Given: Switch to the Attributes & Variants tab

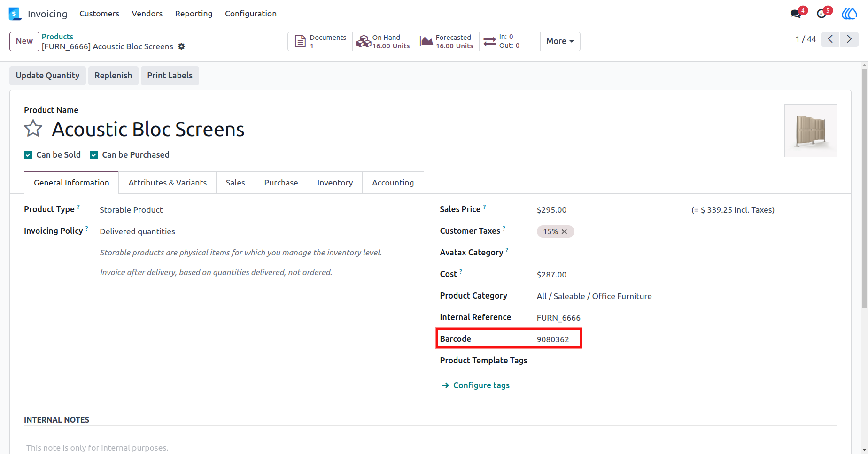Looking at the screenshot, I should [x=168, y=183].
